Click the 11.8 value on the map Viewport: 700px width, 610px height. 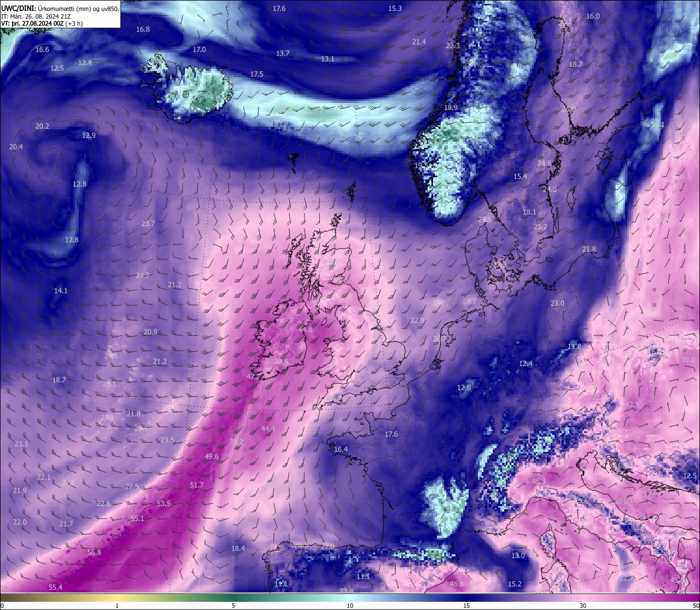[x=574, y=346]
